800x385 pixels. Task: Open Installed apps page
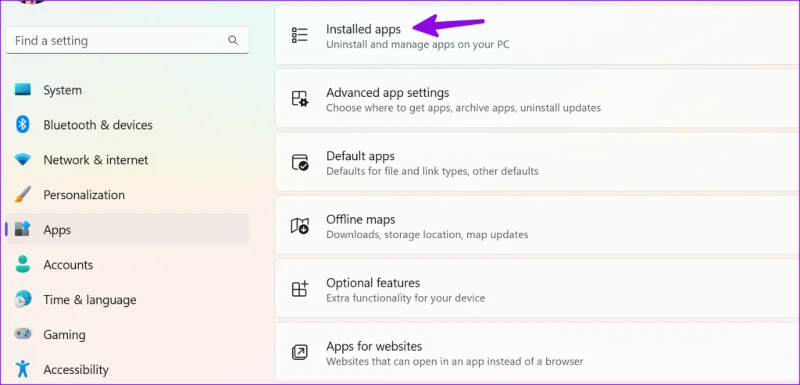[537, 35]
